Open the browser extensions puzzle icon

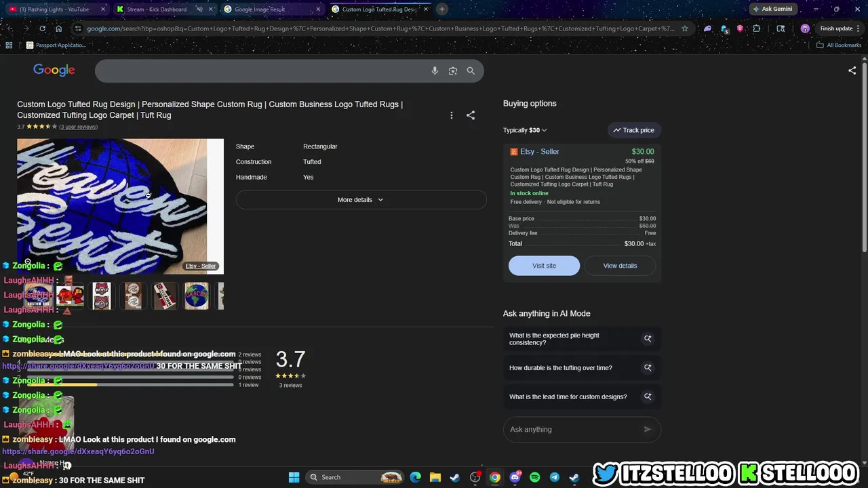[757, 28]
